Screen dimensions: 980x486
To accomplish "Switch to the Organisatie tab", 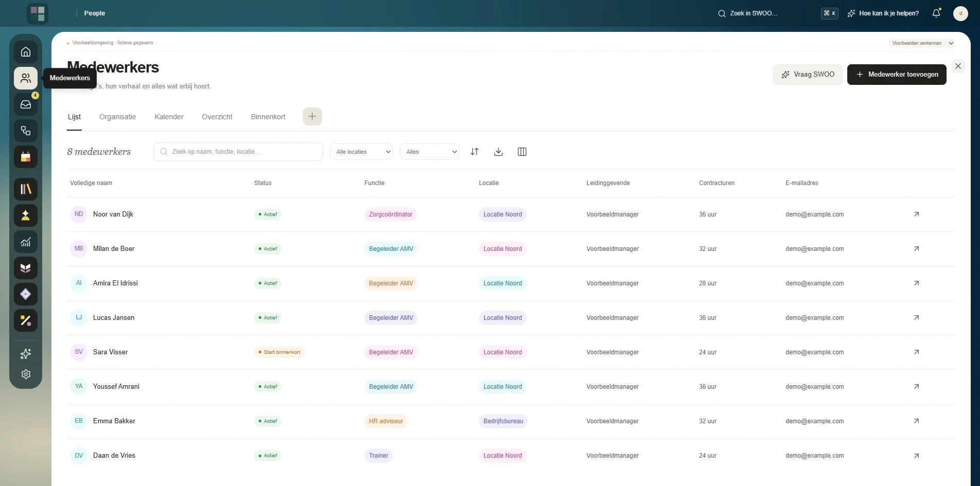I will [118, 117].
